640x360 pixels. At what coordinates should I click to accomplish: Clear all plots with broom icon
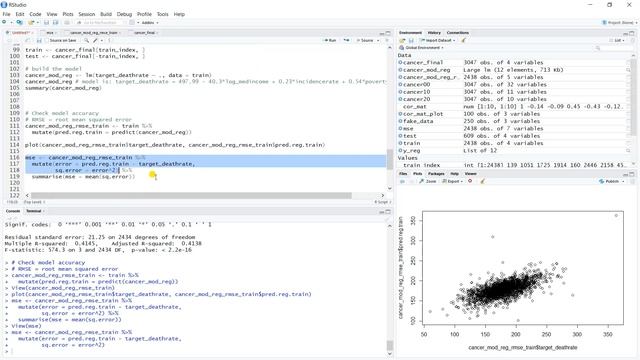point(482,181)
